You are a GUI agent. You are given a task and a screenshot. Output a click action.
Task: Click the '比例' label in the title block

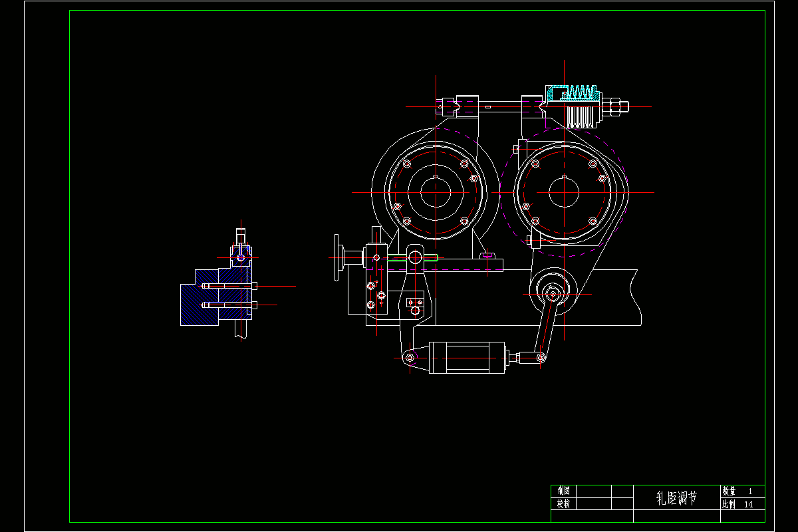coord(730,505)
